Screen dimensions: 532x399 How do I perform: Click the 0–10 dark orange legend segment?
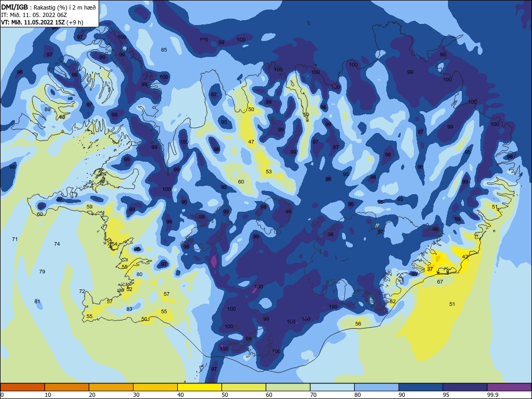tap(22, 387)
